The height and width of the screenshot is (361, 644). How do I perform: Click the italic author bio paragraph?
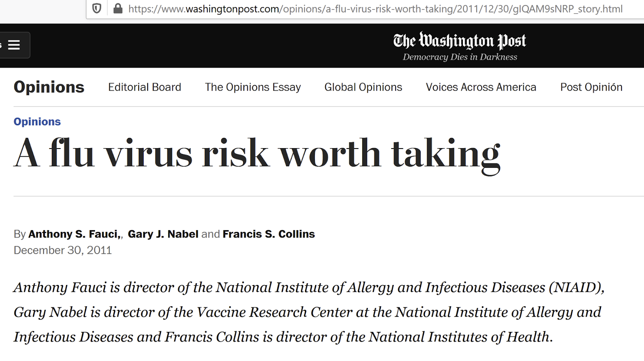(309, 312)
